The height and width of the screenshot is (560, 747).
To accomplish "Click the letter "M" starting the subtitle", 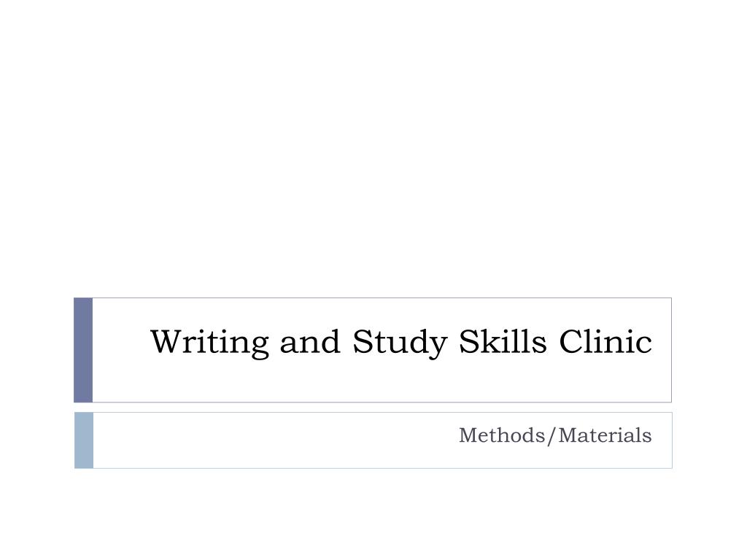I will point(469,435).
